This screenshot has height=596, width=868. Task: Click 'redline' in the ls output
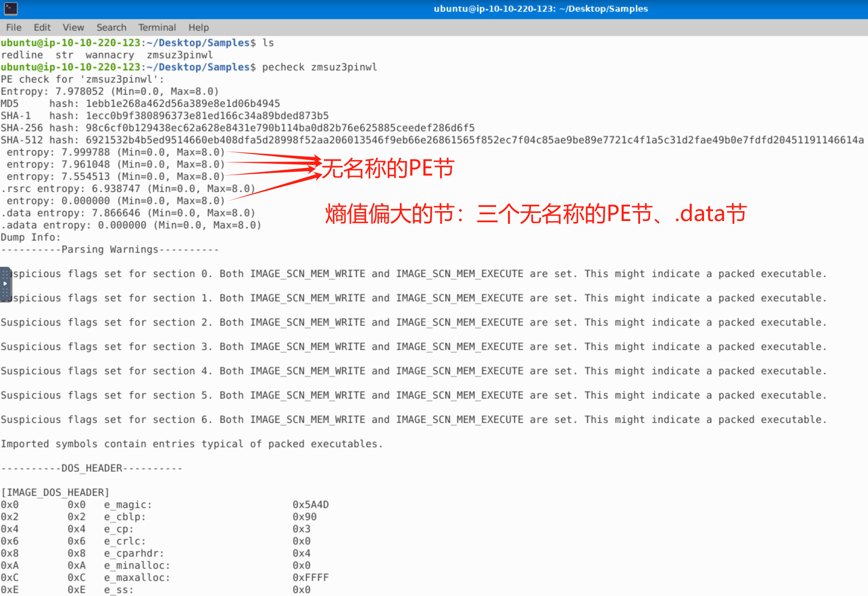(x=22, y=55)
